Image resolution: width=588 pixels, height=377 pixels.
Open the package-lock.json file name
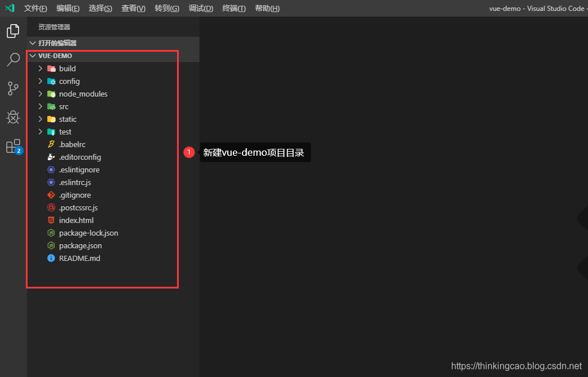pyautogui.click(x=89, y=233)
